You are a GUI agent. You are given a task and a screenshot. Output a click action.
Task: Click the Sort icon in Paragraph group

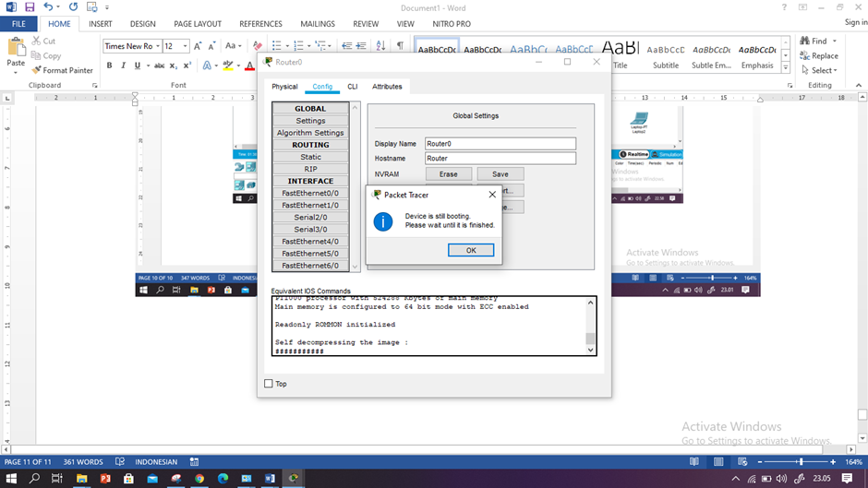380,46
